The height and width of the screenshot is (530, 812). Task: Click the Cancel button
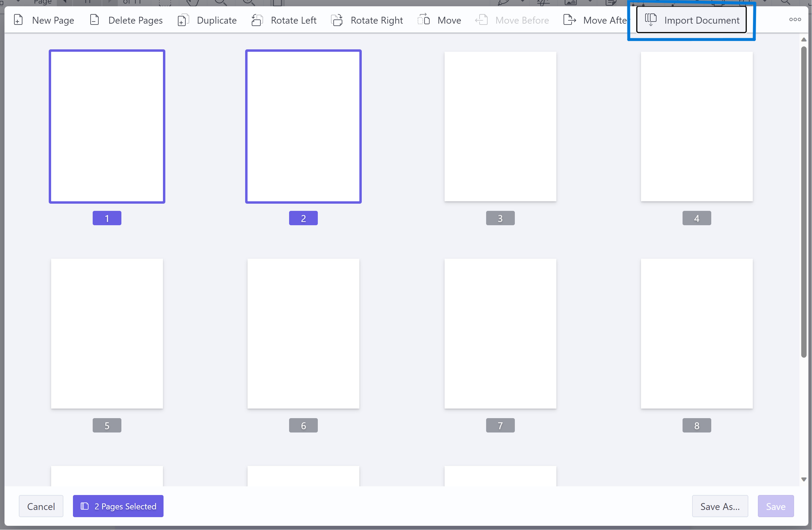tap(41, 506)
